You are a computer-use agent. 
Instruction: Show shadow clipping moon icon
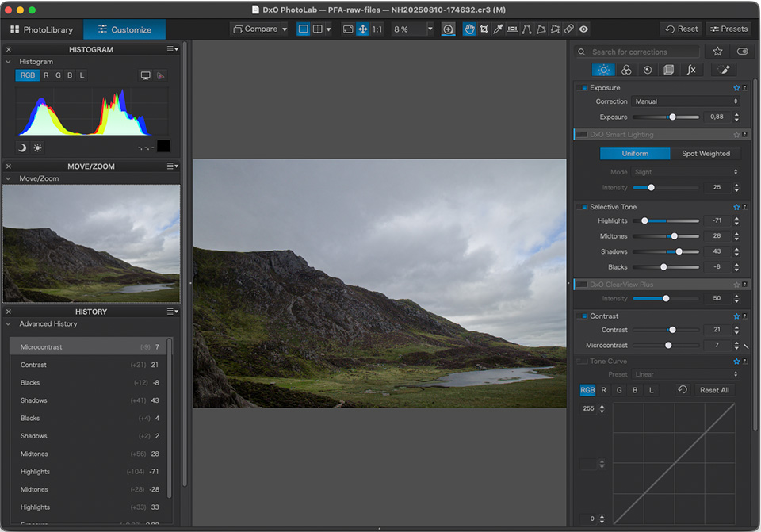(x=22, y=147)
